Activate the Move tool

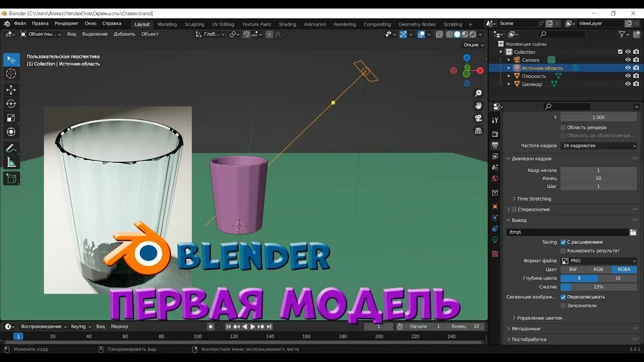point(11,90)
